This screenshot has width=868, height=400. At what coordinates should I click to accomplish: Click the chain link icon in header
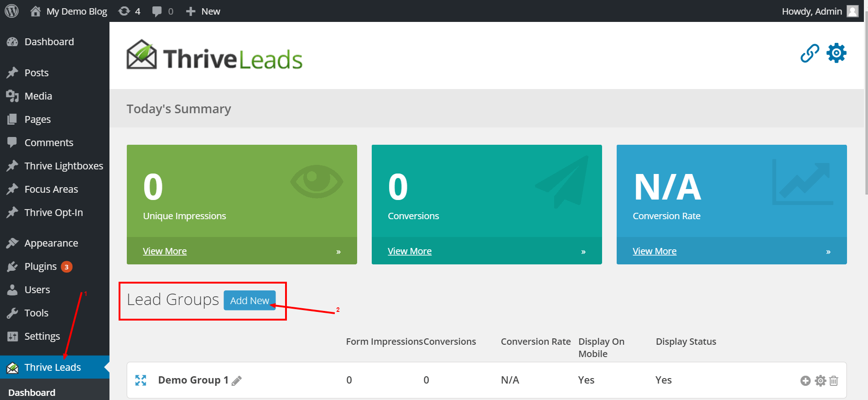pos(810,53)
